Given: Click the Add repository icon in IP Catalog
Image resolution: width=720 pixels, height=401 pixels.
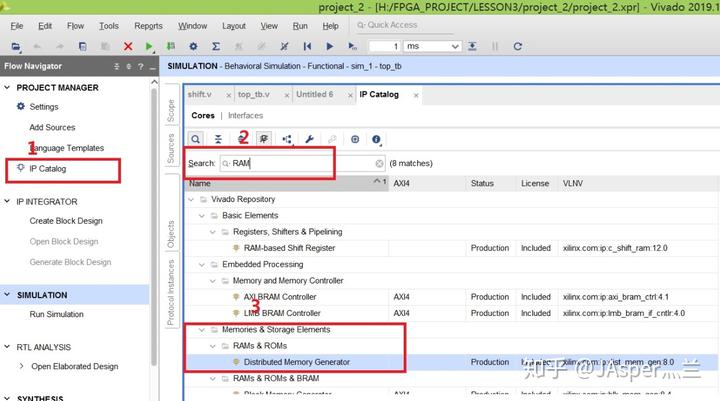Looking at the screenshot, I should pyautogui.click(x=355, y=139).
